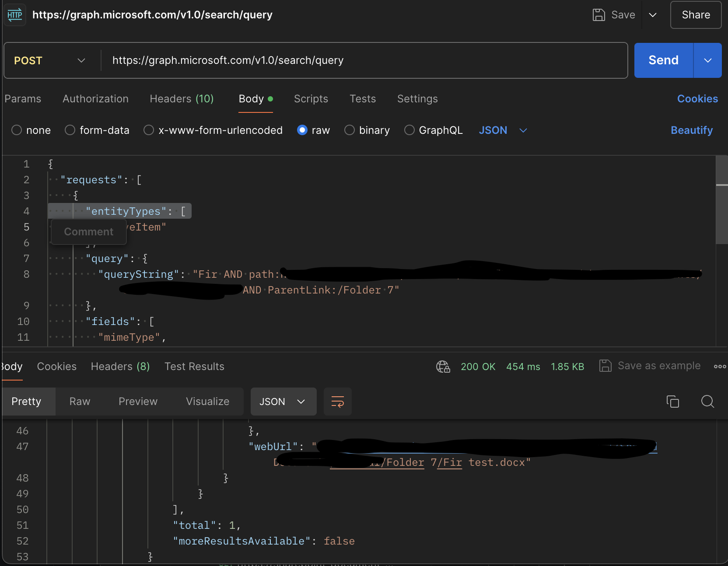Viewport: 728px width, 566px height.
Task: Click the "total": 1 response line
Action: pyautogui.click(x=206, y=525)
